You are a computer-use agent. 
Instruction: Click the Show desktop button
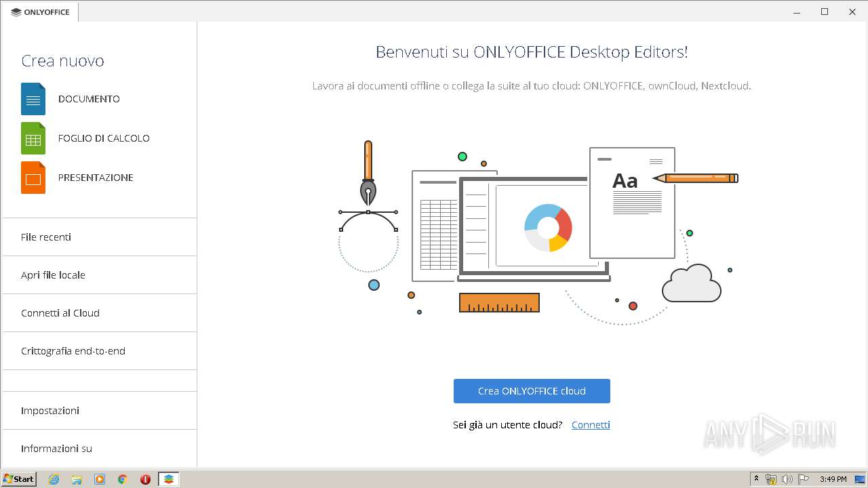860,479
